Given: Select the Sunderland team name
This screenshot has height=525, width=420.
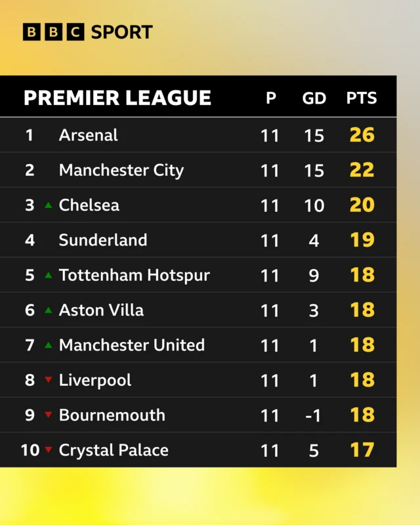Looking at the screenshot, I should pos(103,240).
